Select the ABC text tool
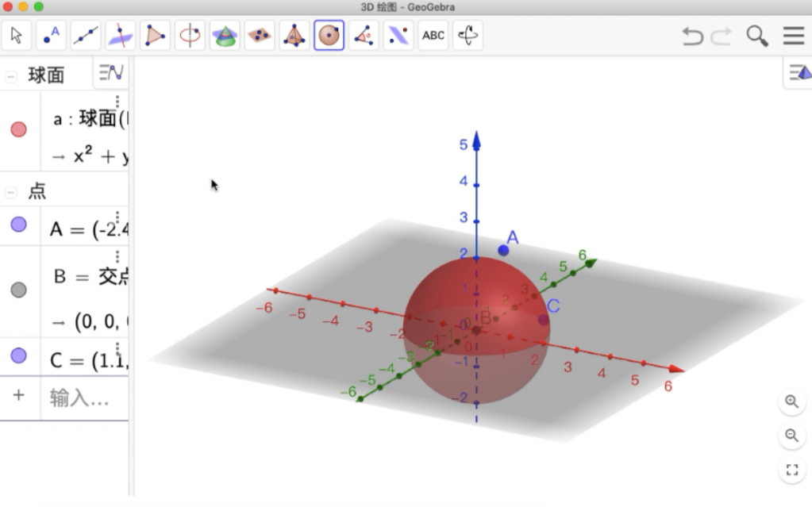 (433, 36)
